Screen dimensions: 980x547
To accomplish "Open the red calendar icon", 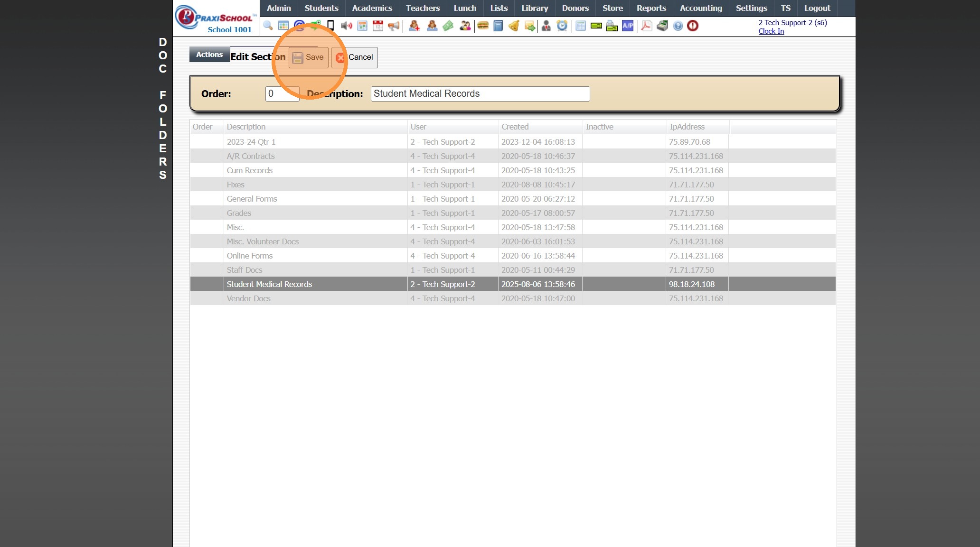I will tap(378, 26).
